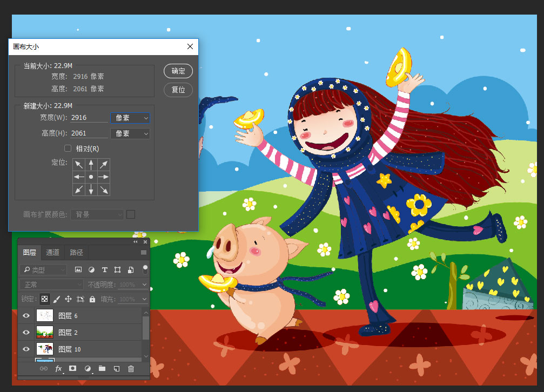Toggle lock transparent pixels

click(x=44, y=299)
